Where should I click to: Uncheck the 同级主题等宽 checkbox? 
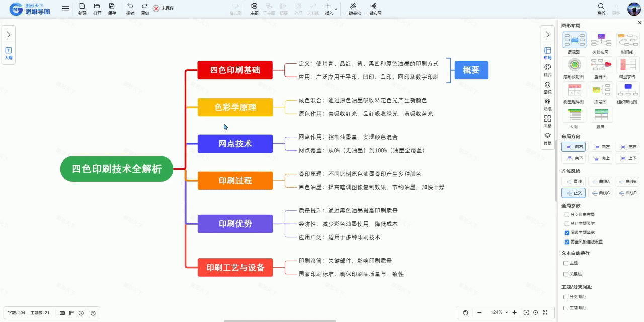pyautogui.click(x=567, y=233)
